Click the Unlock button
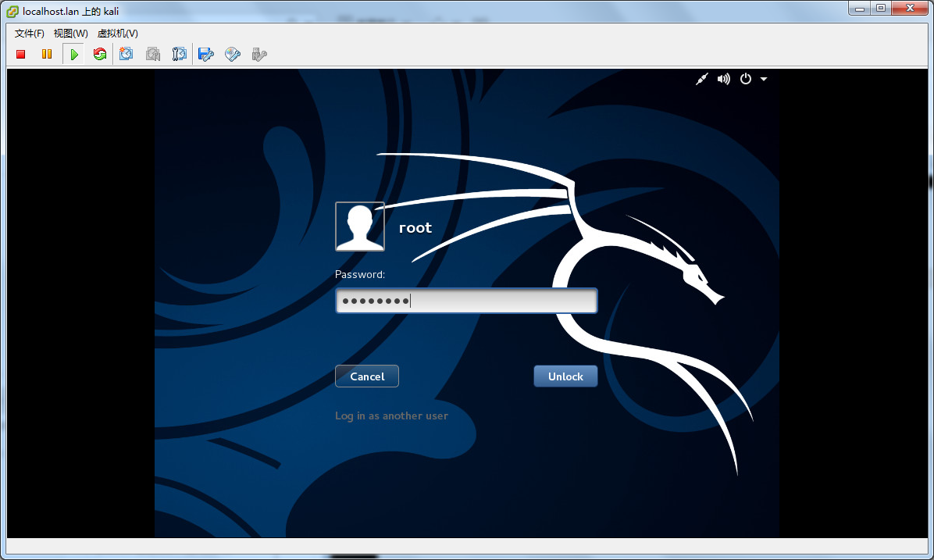The width and height of the screenshot is (934, 560). click(565, 376)
